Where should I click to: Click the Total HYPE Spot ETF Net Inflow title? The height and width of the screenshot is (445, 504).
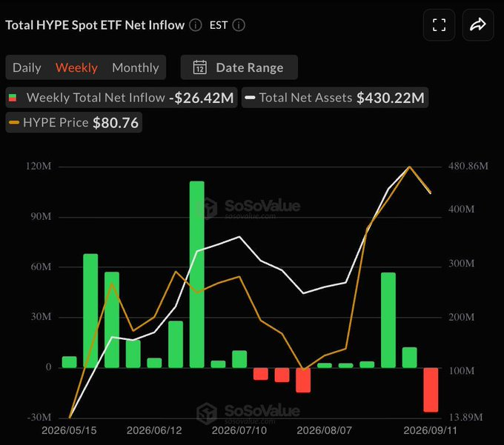tap(95, 25)
